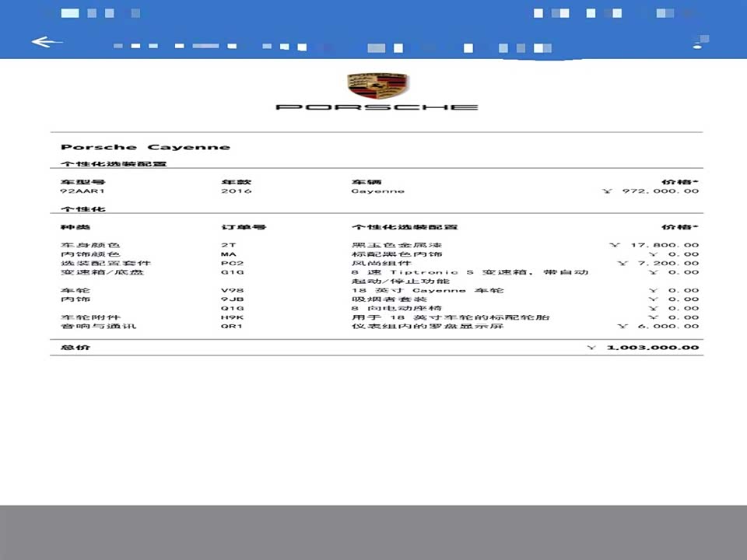Click the model year '2016'
This screenshot has width=747, height=560.
pos(237,191)
